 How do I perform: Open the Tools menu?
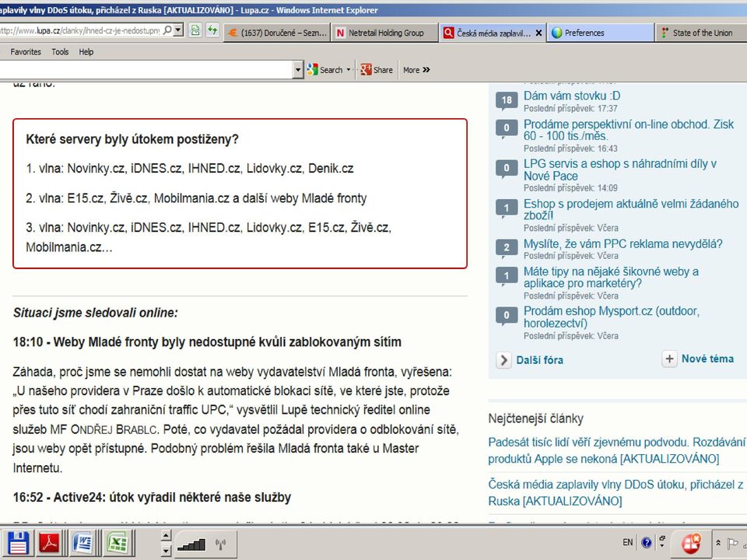coord(60,52)
